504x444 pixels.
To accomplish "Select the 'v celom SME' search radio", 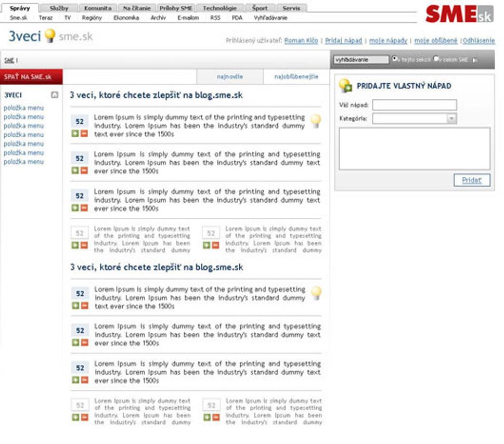I will (x=436, y=59).
